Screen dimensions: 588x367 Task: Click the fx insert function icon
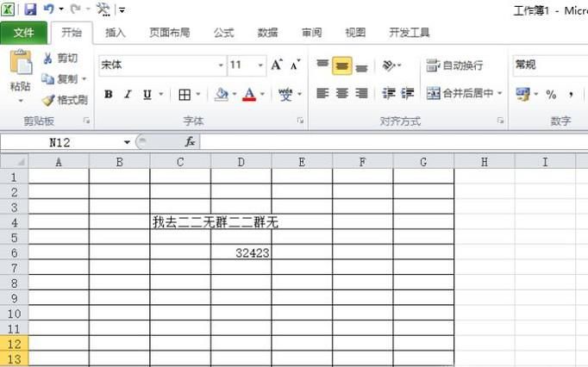point(191,141)
